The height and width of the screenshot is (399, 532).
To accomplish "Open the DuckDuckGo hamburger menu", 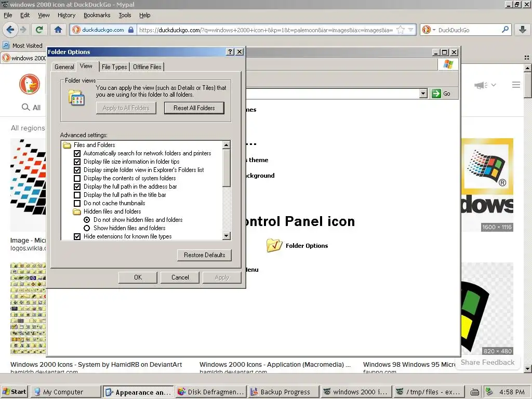I will [x=516, y=85].
